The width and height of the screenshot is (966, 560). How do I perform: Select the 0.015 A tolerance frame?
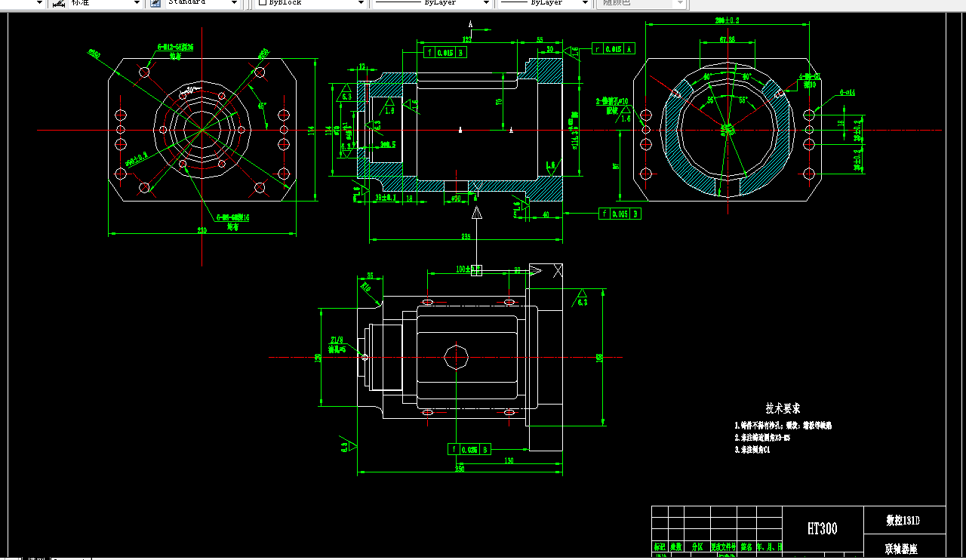(614, 48)
